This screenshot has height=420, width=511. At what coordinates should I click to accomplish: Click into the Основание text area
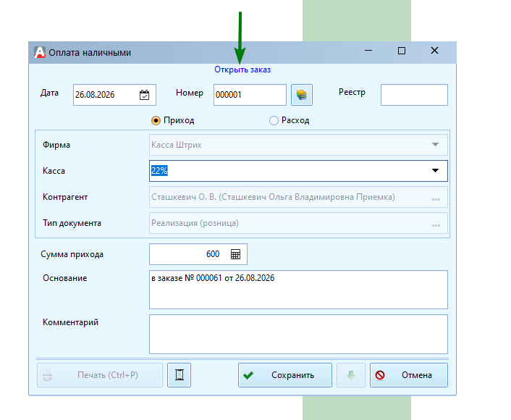(298, 290)
